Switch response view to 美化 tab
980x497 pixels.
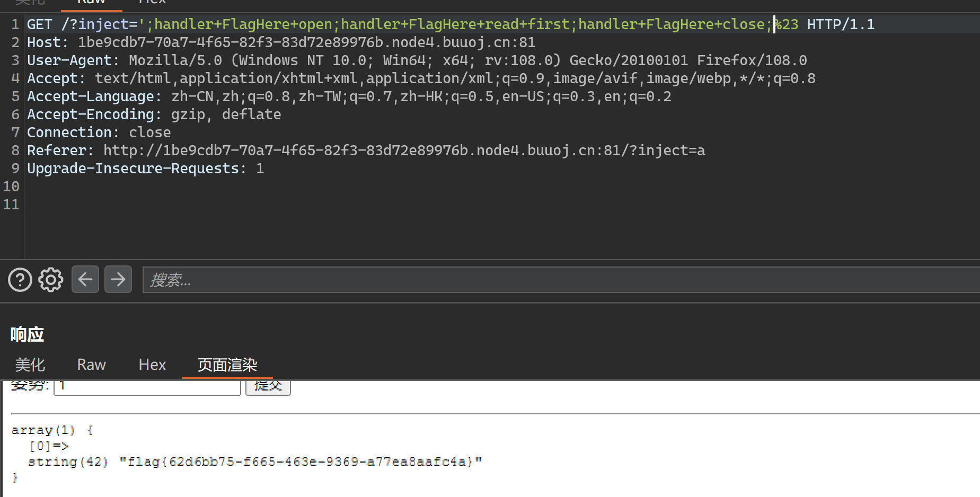tap(30, 365)
